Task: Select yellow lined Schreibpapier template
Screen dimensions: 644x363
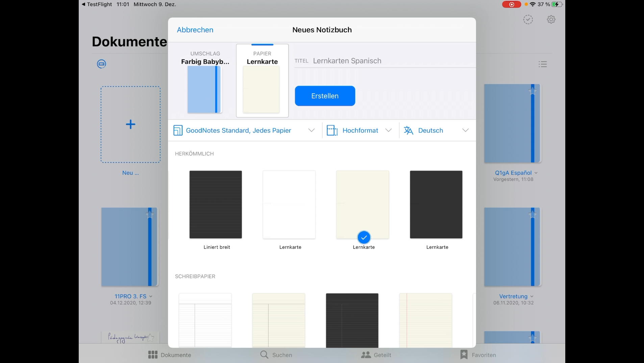Action: [279, 320]
